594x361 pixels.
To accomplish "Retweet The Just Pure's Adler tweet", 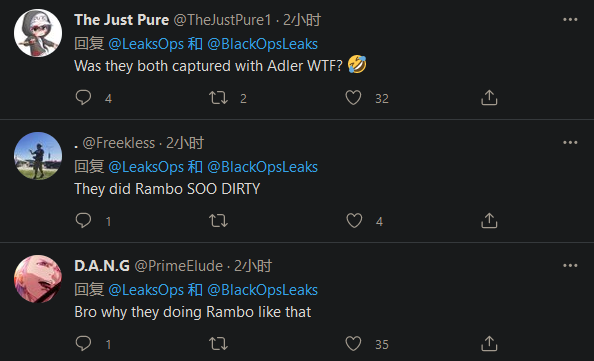I will pyautogui.click(x=219, y=98).
